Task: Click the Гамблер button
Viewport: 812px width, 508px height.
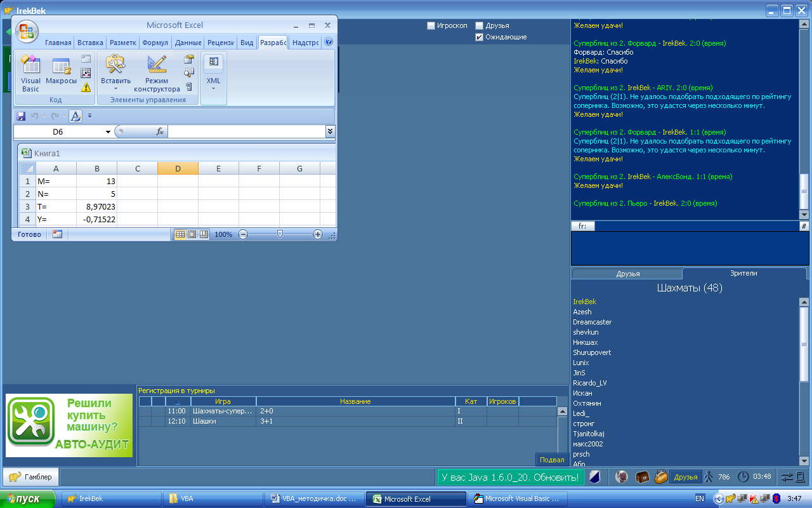Action: 31,476
